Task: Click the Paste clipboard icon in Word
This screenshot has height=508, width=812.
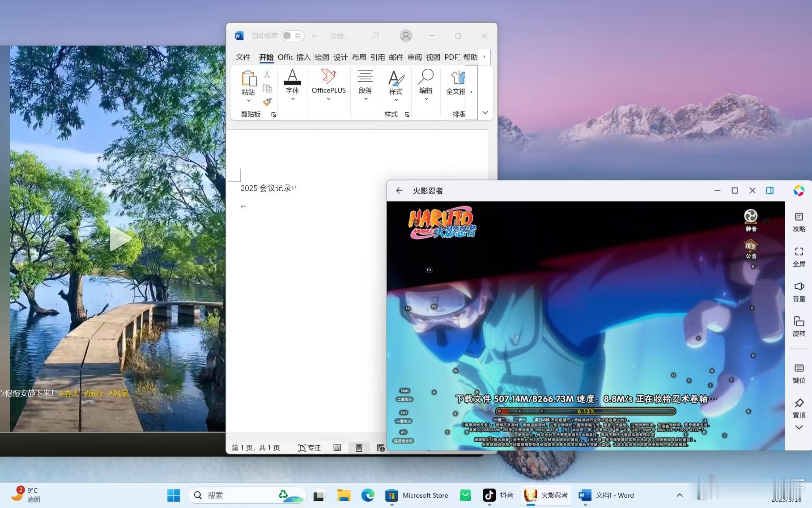Action: pos(249,78)
